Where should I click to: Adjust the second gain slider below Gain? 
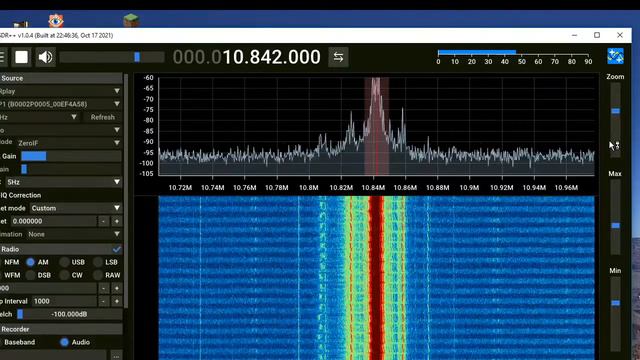click(71, 169)
